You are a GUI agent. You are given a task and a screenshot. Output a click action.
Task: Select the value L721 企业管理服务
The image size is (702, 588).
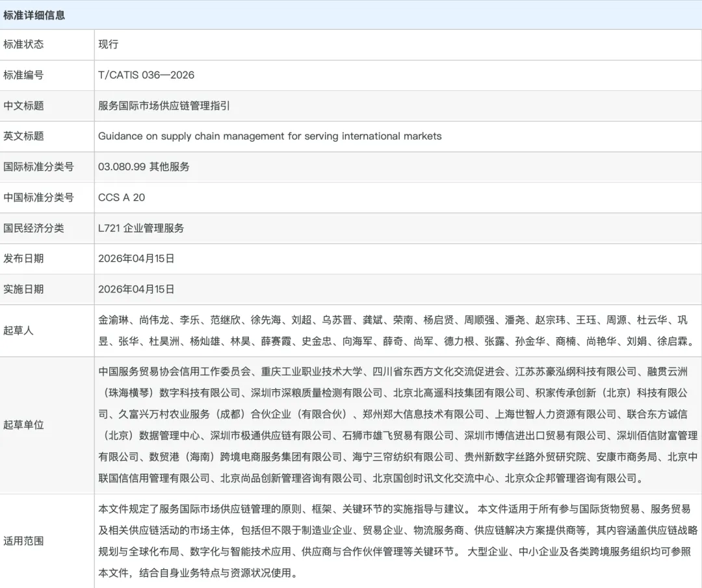pyautogui.click(x=141, y=228)
